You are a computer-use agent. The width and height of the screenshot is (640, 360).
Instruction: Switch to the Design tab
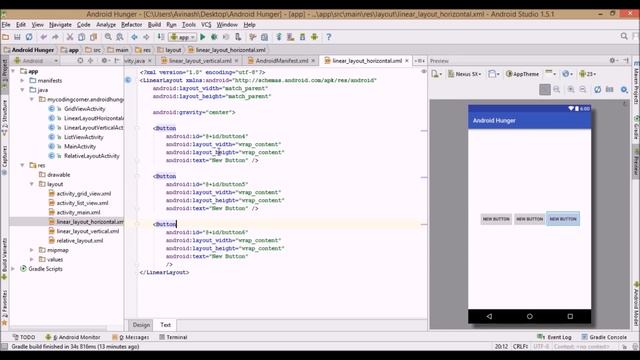(141, 325)
